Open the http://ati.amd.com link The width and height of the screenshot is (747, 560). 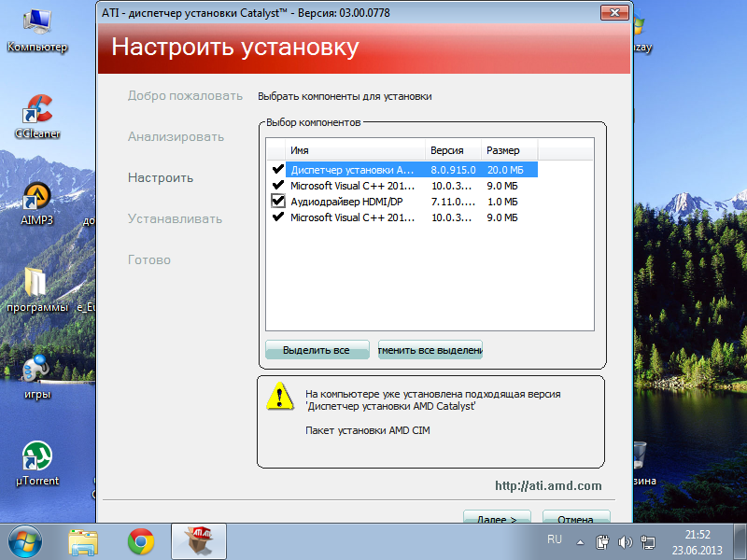click(548, 485)
